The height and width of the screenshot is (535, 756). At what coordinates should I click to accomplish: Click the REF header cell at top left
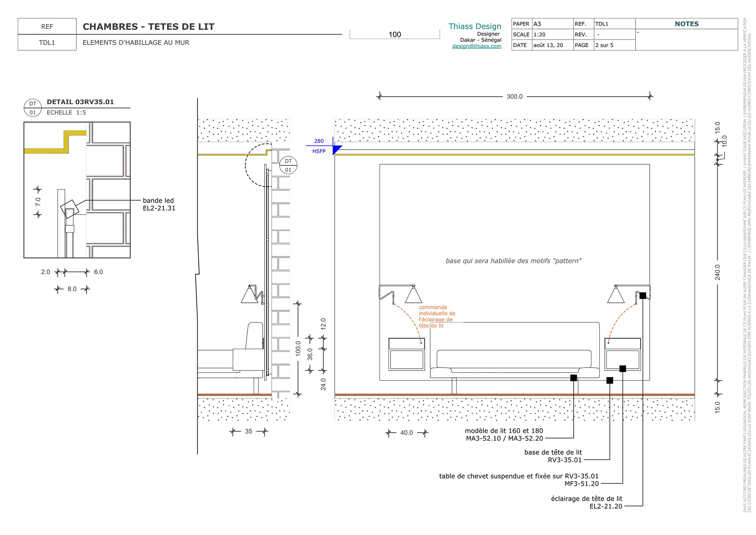pyautogui.click(x=47, y=26)
